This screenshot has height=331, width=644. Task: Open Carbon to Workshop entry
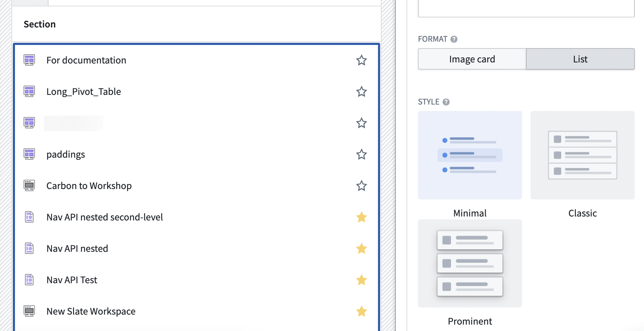[89, 186]
